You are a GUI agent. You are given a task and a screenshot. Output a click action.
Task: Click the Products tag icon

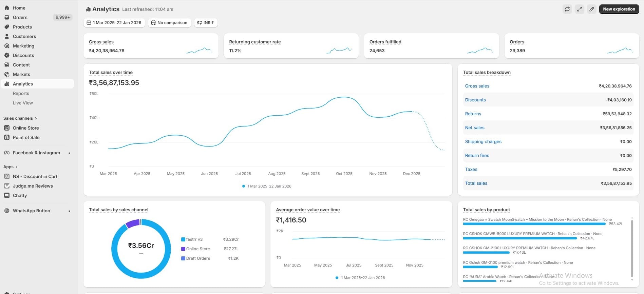pos(7,27)
